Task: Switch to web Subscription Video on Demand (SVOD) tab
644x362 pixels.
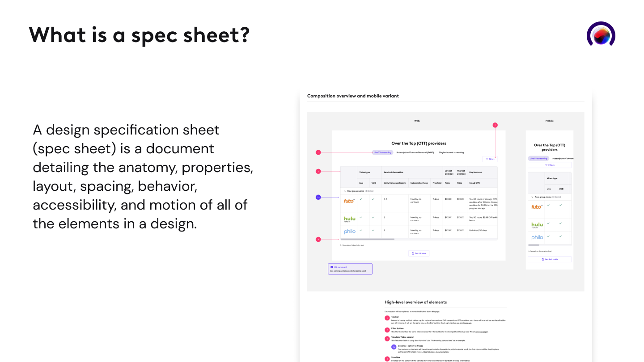Action: 415,152
